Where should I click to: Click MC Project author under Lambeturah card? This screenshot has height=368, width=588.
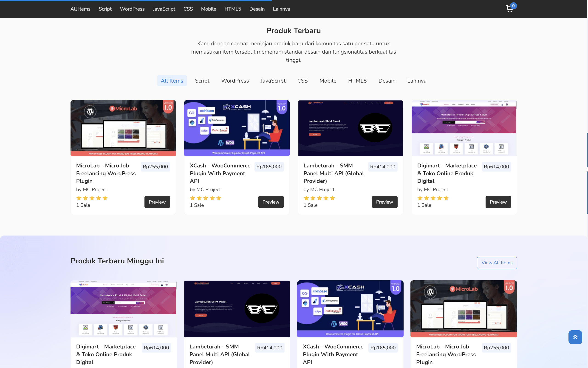(x=322, y=189)
